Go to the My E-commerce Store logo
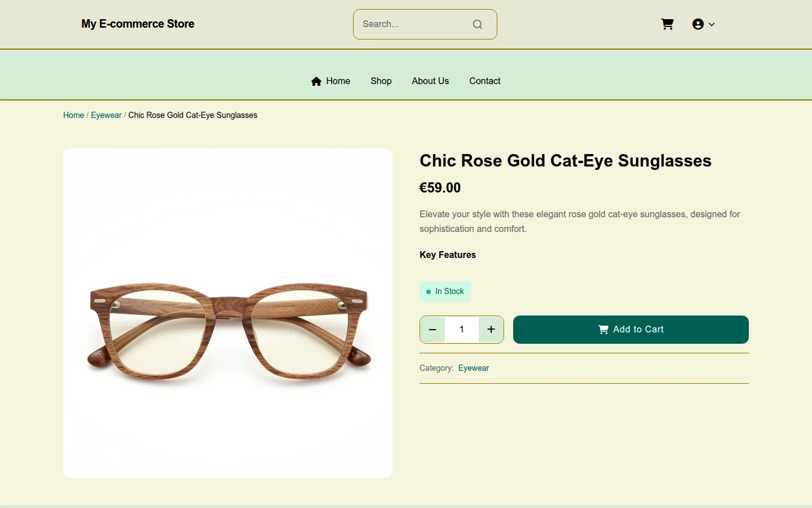 click(x=138, y=24)
